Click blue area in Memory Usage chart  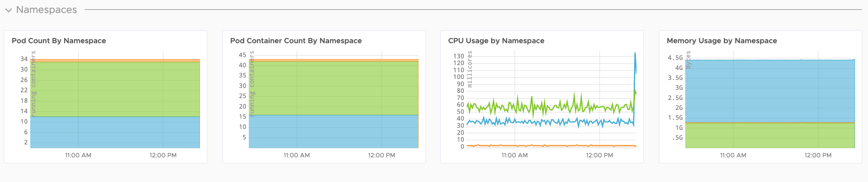pos(770,91)
